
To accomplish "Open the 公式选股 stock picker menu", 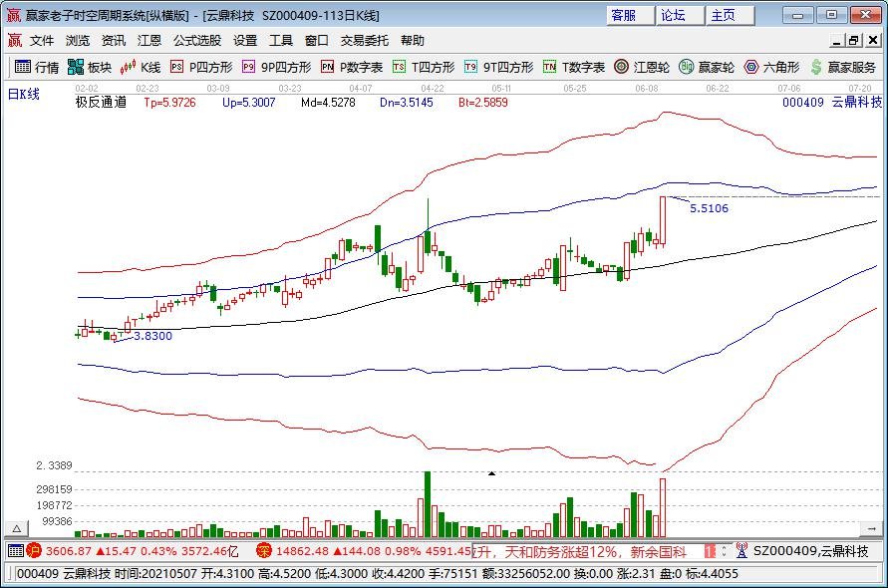I will tap(197, 40).
